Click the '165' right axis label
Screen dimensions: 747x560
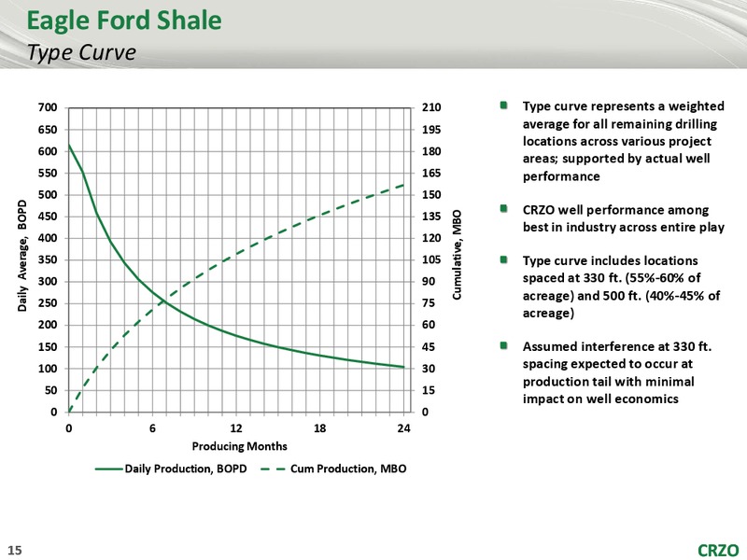tap(431, 173)
